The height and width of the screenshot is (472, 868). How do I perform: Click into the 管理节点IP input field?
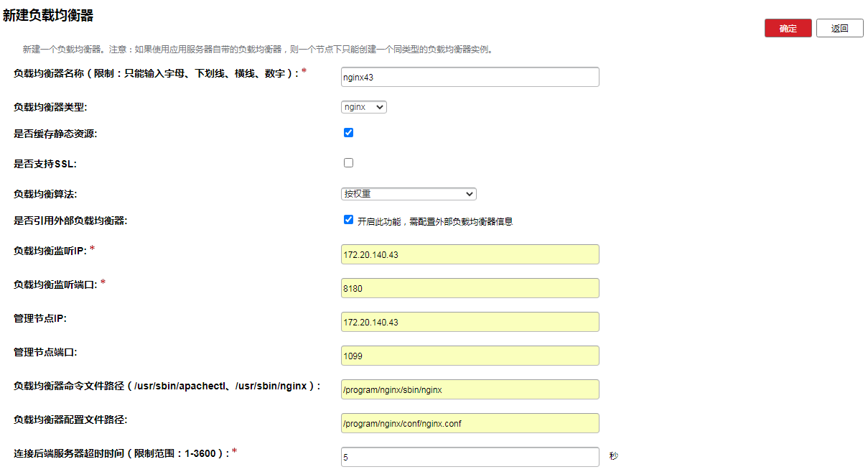(470, 322)
